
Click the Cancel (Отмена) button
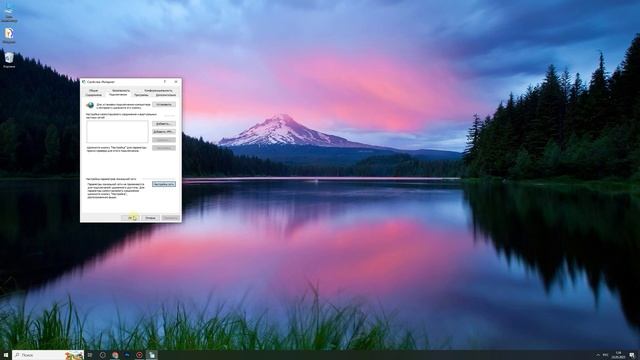tap(150, 218)
